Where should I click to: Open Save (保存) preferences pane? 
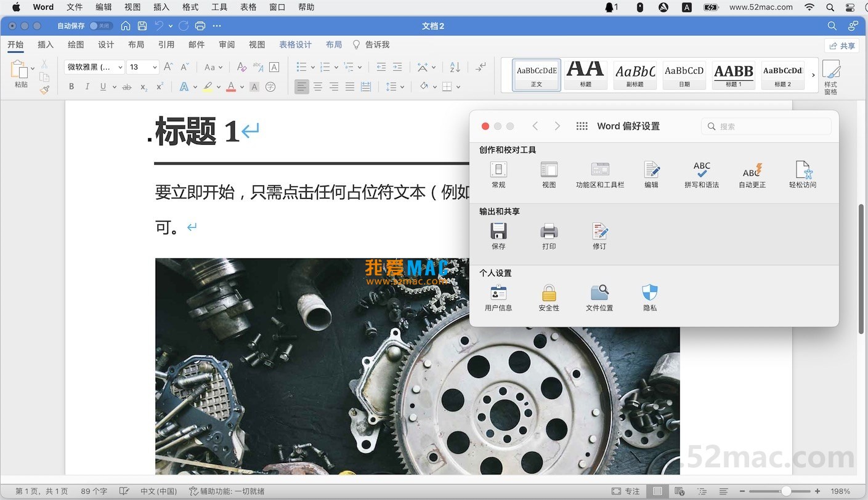tap(498, 236)
